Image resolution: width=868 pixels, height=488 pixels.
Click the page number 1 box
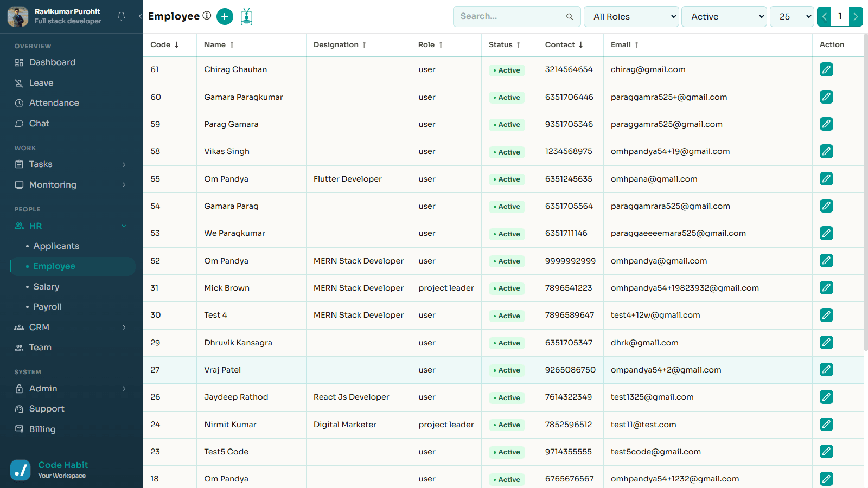(840, 16)
